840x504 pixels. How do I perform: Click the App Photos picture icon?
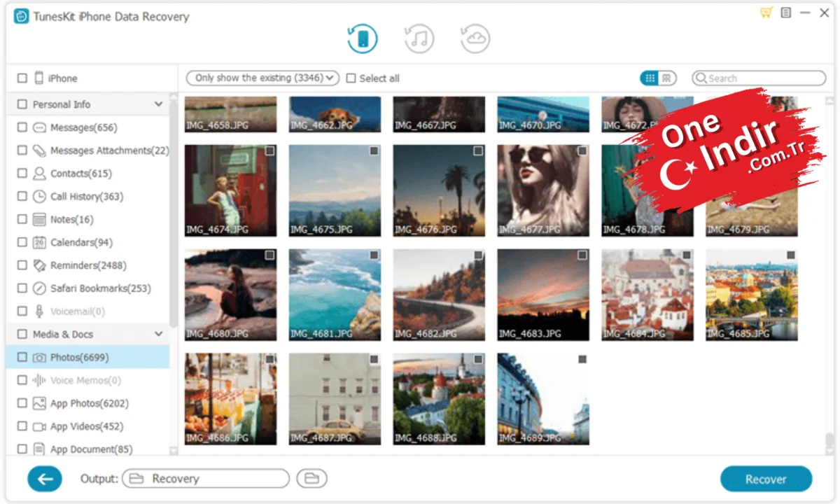pos(40,403)
